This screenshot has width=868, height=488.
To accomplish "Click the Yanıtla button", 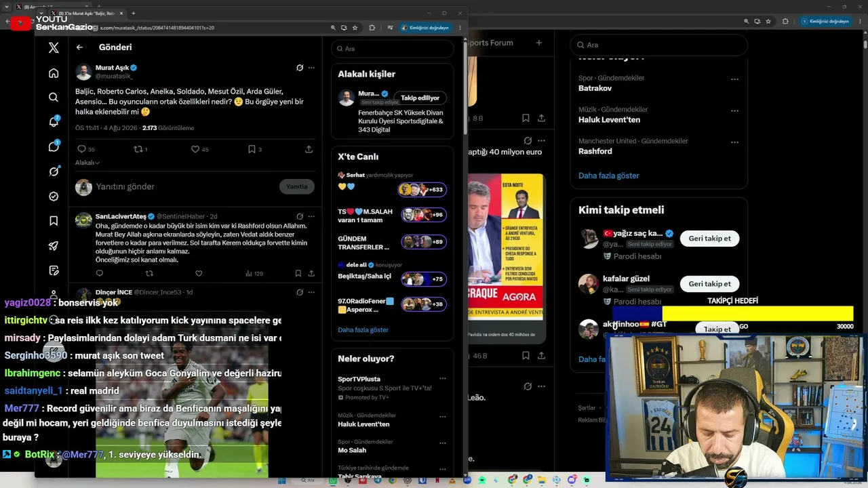I will coord(296,186).
